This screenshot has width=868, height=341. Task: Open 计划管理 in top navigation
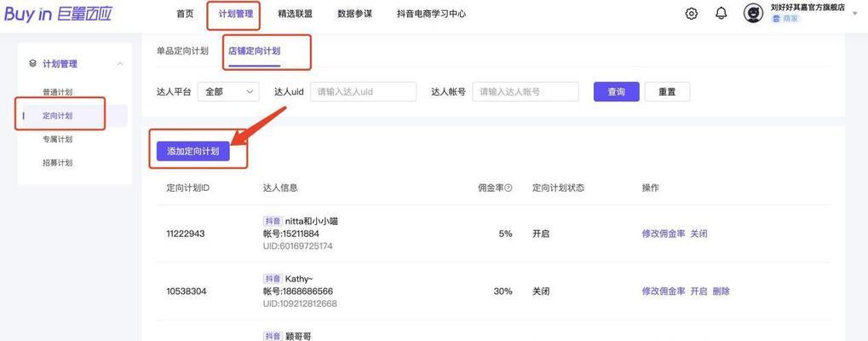coord(236,14)
